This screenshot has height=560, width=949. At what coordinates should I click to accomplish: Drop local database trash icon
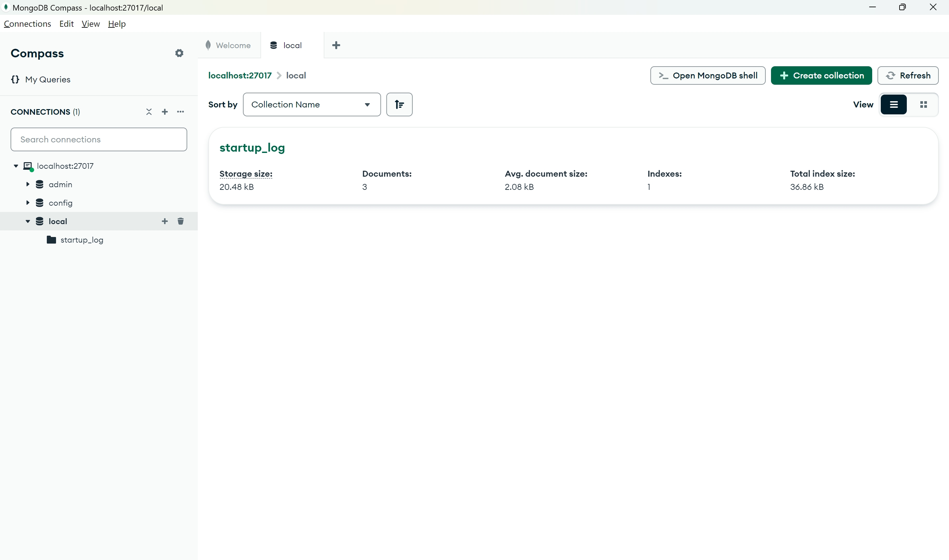(181, 221)
